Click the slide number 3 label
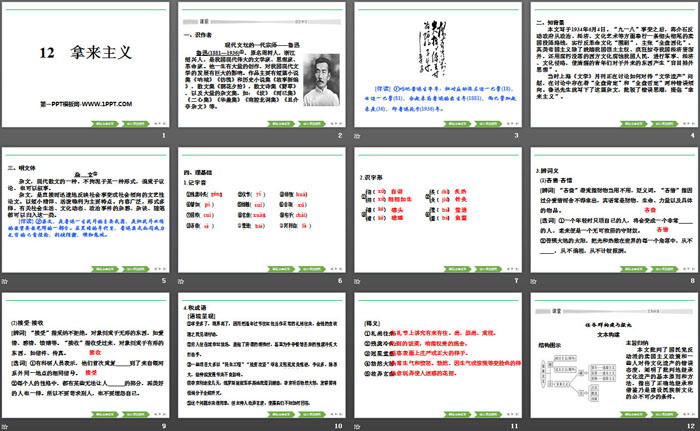This screenshot has width=700, height=431. [x=516, y=135]
